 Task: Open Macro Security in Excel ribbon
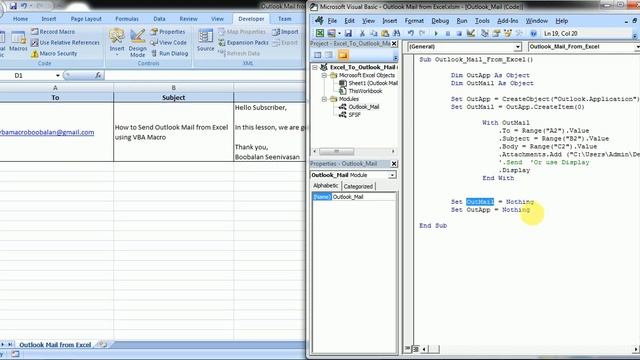coord(54,53)
